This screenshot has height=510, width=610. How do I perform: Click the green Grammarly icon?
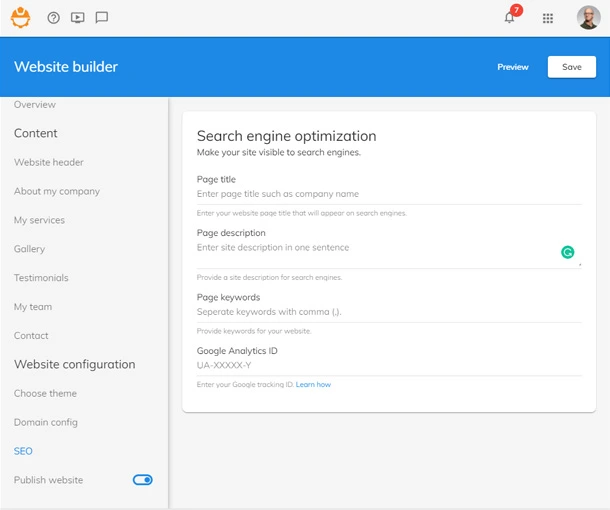[567, 253]
